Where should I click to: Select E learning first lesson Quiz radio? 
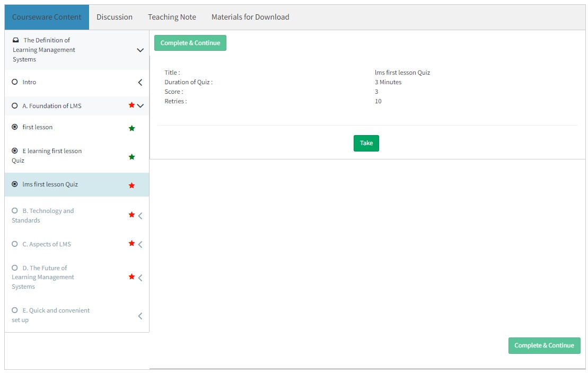pyautogui.click(x=15, y=151)
